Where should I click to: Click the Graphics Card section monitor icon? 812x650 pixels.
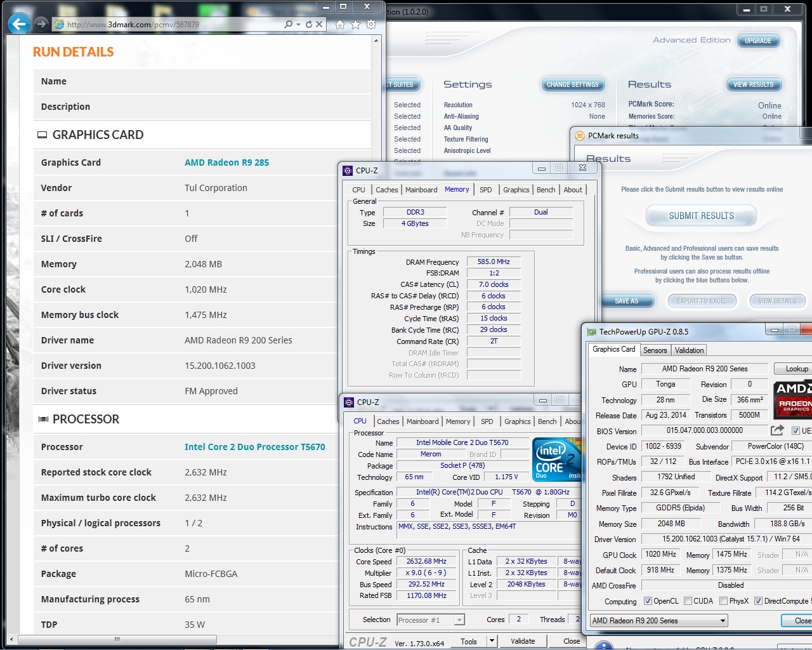tap(43, 135)
